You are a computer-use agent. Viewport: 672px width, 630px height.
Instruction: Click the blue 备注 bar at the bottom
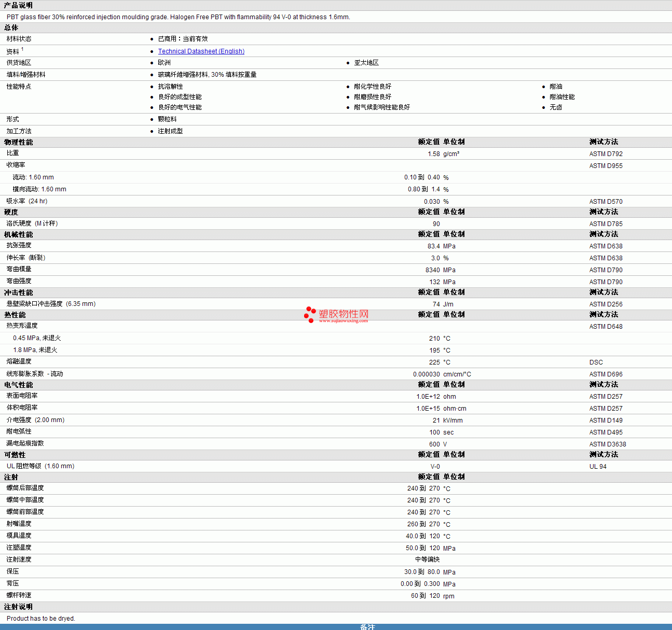367,627
